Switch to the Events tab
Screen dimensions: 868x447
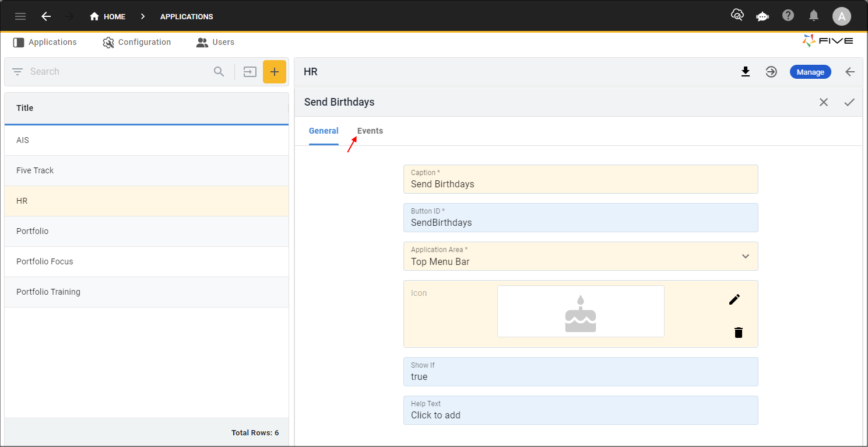coord(370,131)
